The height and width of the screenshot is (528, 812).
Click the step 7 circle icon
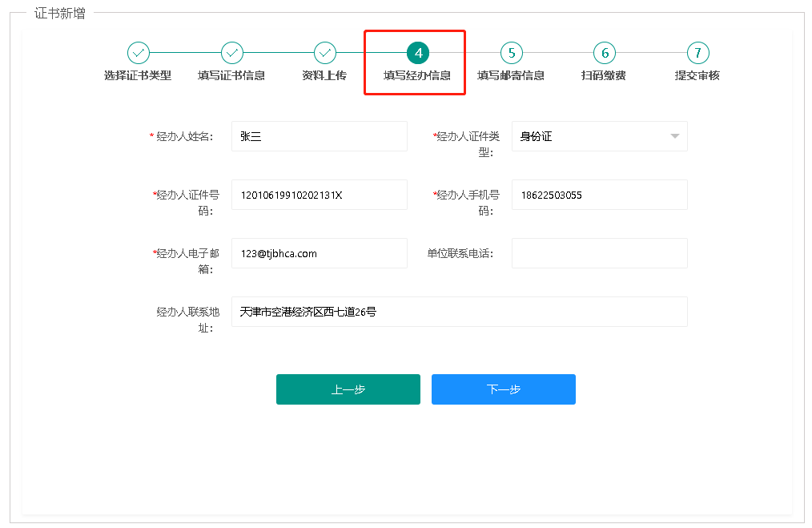click(697, 53)
